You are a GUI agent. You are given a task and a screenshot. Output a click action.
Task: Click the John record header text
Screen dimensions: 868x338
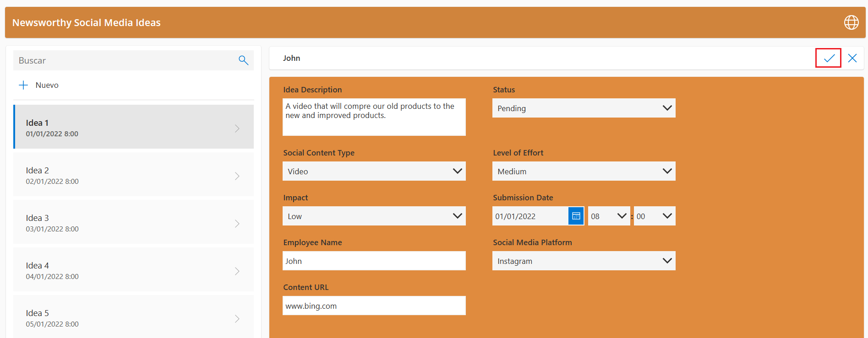tap(291, 58)
